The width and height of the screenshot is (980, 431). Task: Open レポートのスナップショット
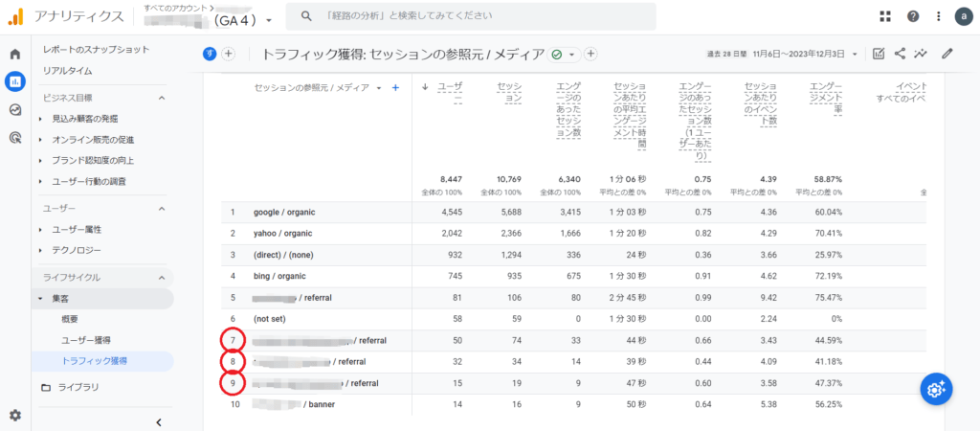coord(96,49)
